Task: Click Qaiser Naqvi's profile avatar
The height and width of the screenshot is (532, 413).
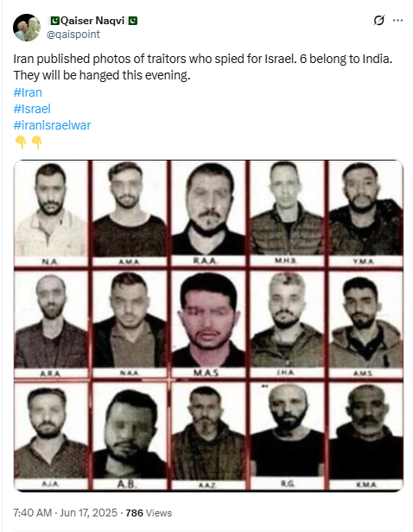Action: click(27, 28)
